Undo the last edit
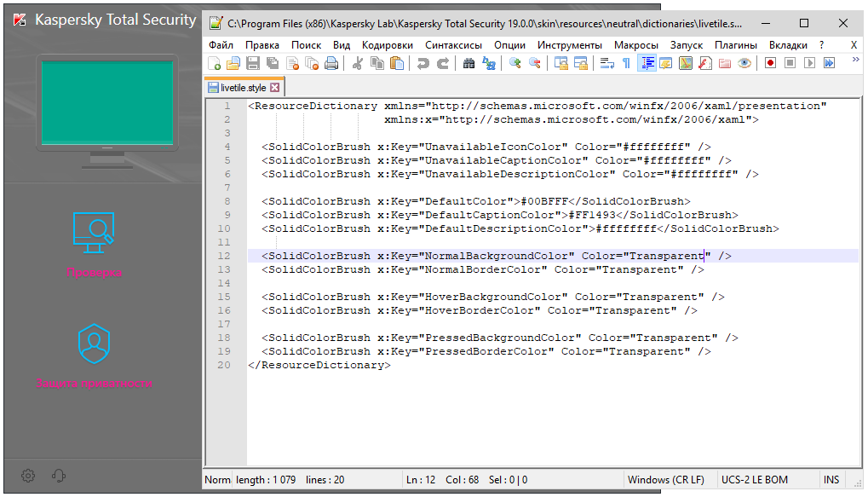Viewport: 868px width, 497px height. point(423,63)
